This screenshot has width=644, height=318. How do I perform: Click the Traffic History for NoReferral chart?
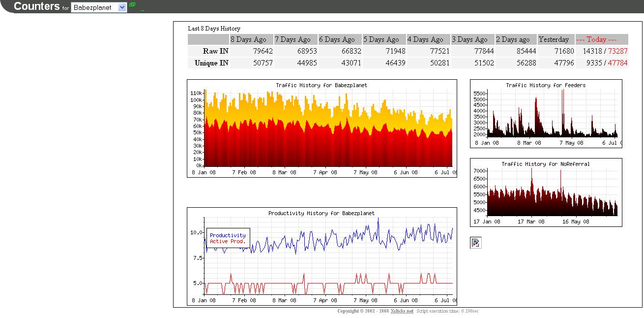point(546,192)
